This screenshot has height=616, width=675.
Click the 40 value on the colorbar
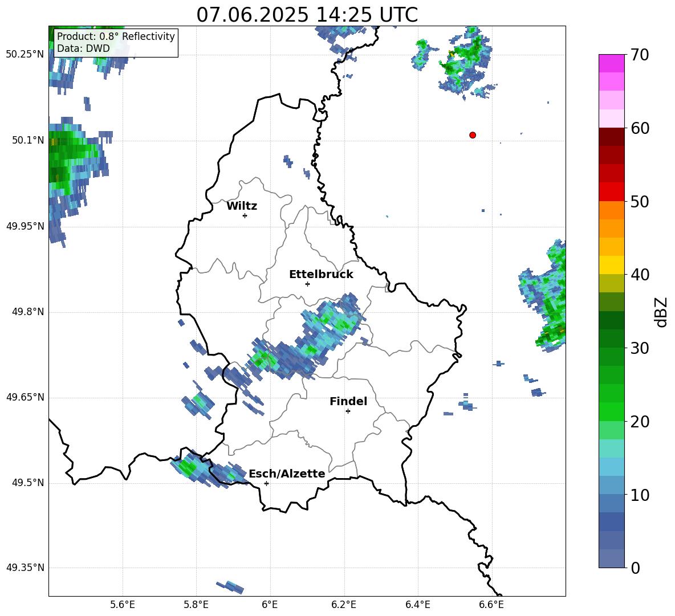pyautogui.click(x=640, y=275)
